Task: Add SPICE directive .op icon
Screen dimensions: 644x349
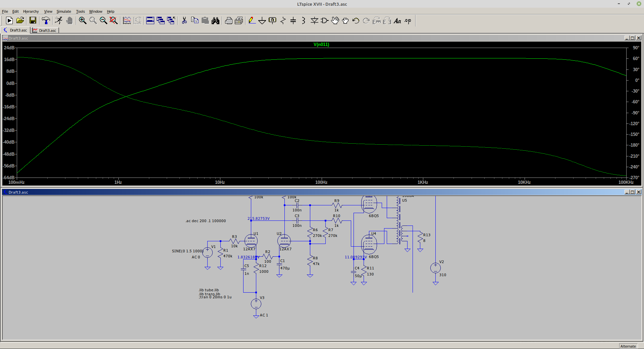Action: (408, 21)
